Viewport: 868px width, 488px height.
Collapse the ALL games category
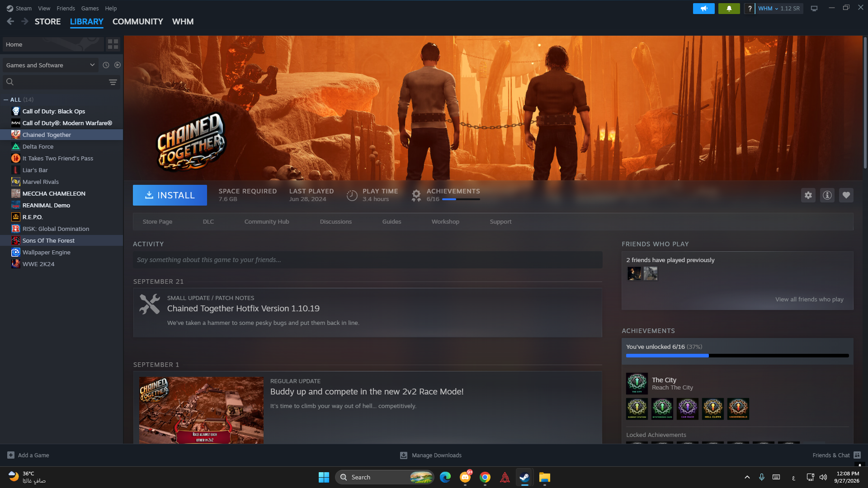(6, 99)
